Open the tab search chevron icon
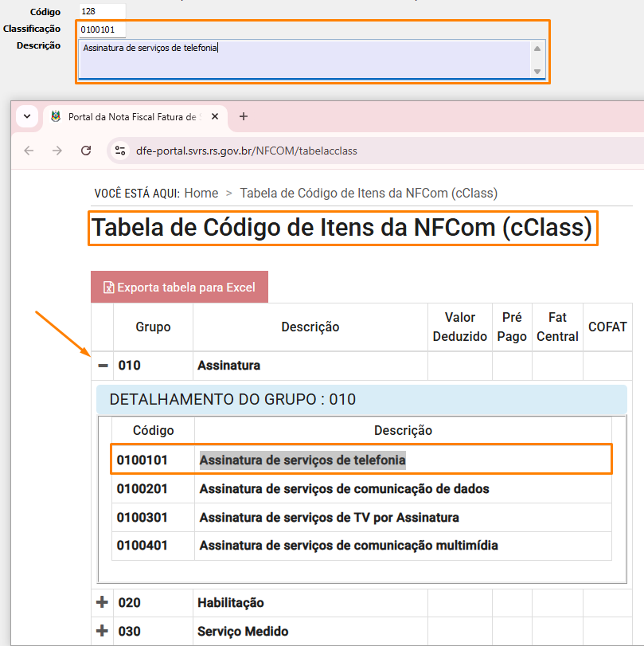 [26, 115]
